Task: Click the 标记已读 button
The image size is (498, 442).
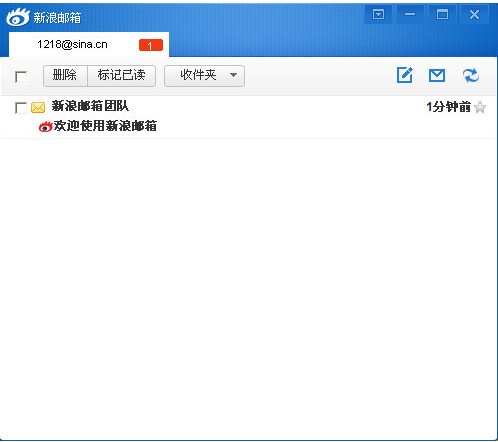Action: pos(121,76)
